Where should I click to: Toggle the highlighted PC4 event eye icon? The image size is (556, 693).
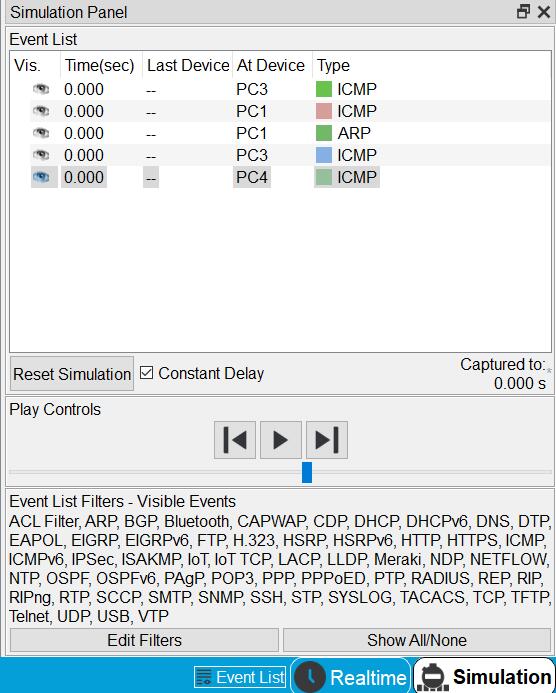coord(41,177)
